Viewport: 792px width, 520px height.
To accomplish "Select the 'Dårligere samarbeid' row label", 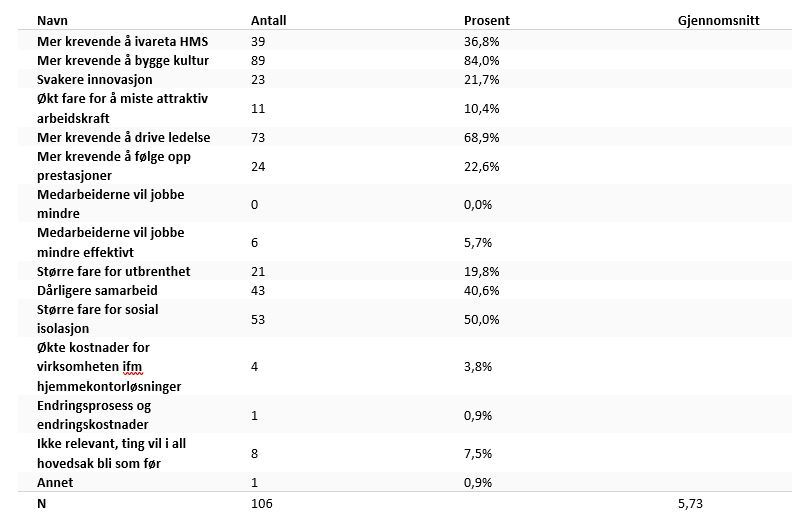I will click(x=97, y=290).
